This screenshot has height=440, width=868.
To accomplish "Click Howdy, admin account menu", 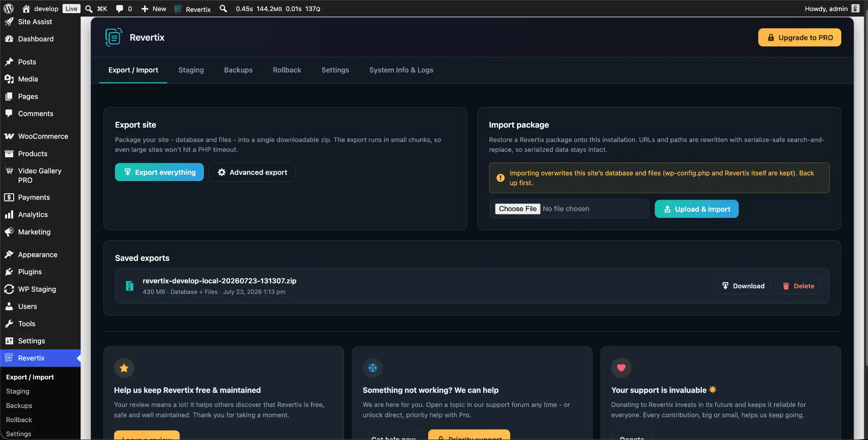I will pyautogui.click(x=832, y=8).
